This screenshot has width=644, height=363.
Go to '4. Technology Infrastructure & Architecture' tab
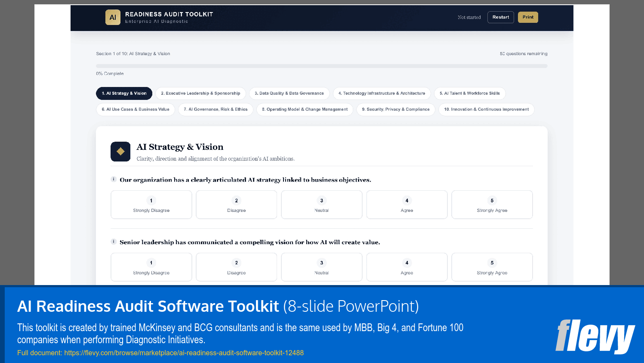(382, 93)
